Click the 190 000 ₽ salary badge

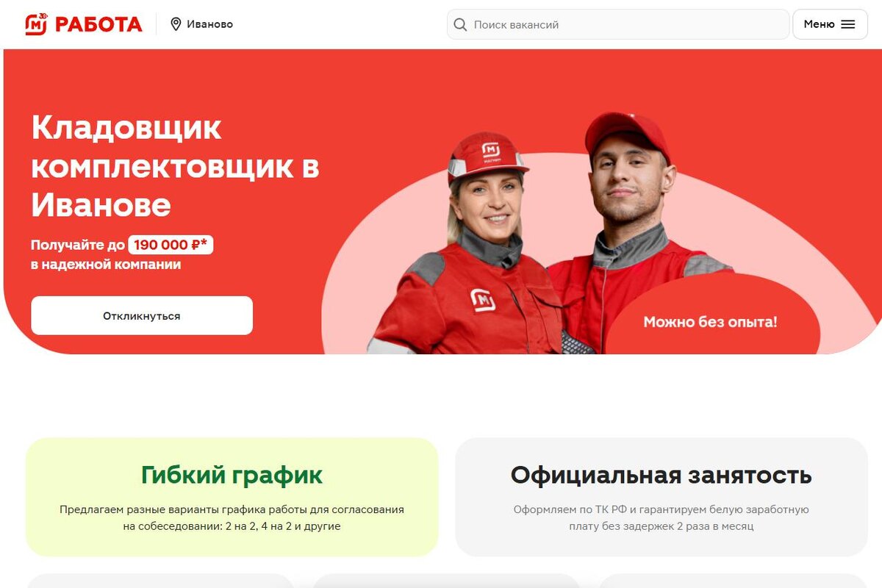pyautogui.click(x=171, y=245)
